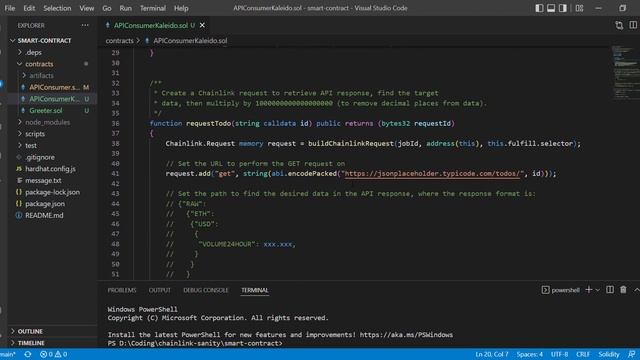Click contracts breadcrumb segment
This screenshot has width=640, height=360.
pos(120,41)
